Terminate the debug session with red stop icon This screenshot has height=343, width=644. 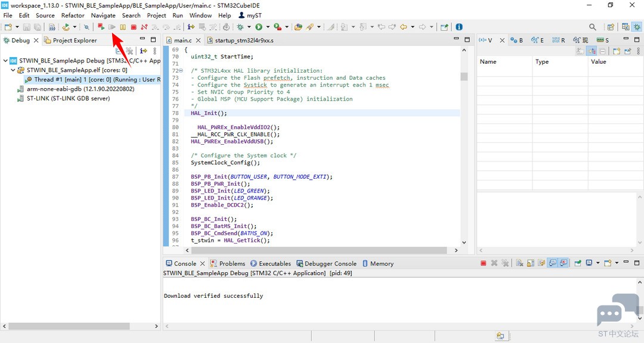pos(134,27)
